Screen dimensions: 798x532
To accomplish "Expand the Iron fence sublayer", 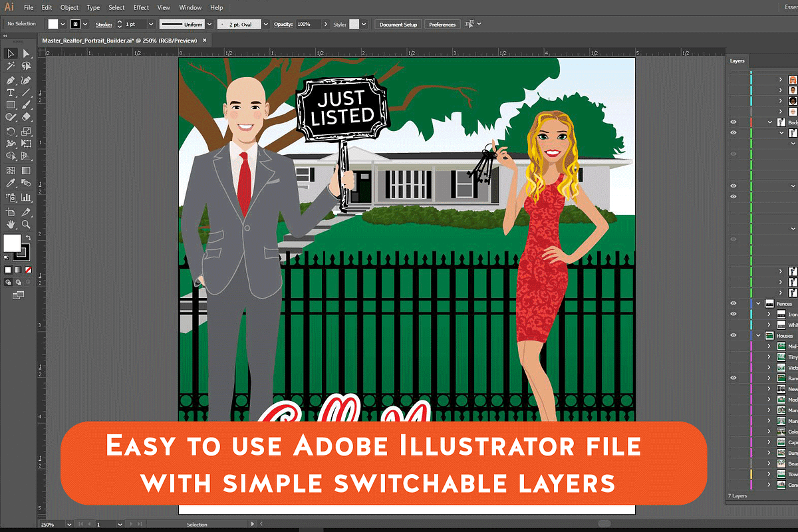I will tap(769, 314).
